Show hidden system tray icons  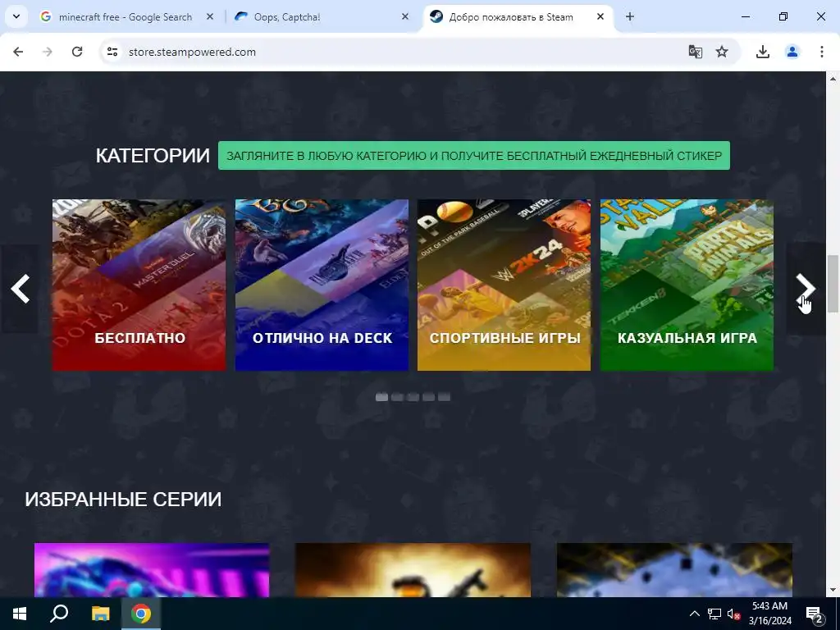(694, 614)
